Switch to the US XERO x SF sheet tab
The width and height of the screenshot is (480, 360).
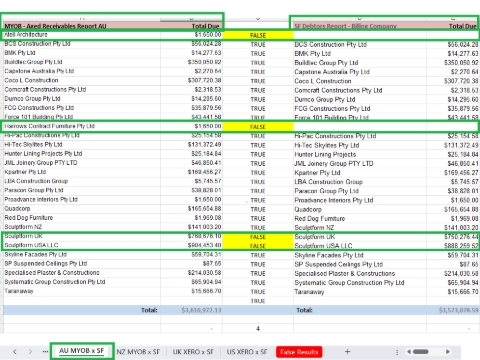247,352
